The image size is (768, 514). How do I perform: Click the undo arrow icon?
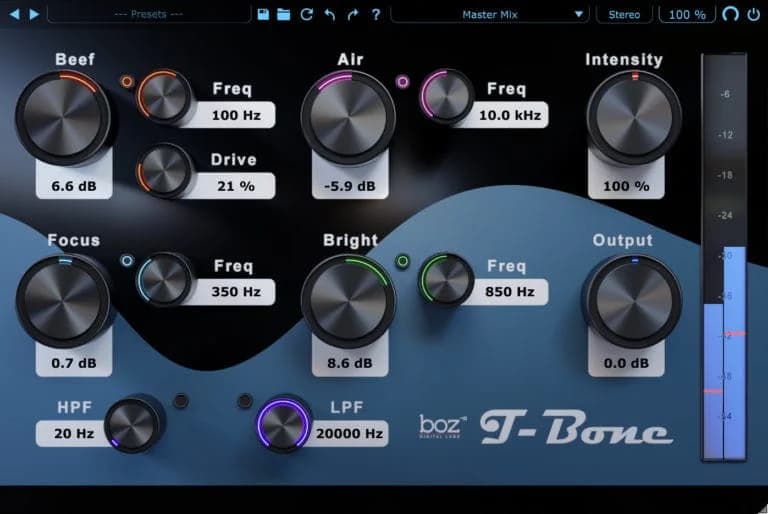pyautogui.click(x=330, y=14)
